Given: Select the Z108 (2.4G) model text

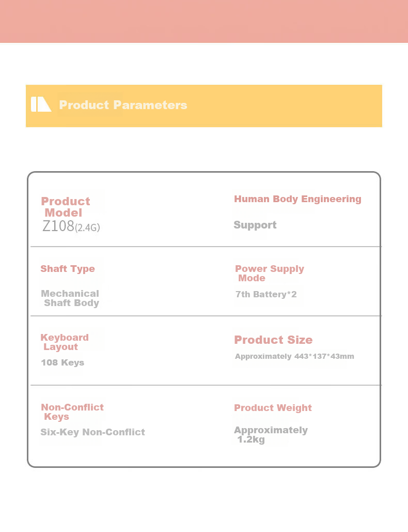Looking at the screenshot, I should 71,226.
